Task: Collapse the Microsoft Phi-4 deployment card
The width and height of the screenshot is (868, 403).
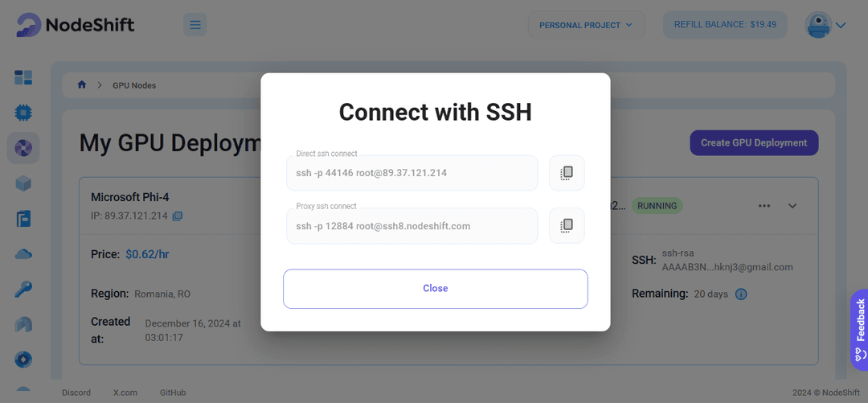Action: (792, 206)
